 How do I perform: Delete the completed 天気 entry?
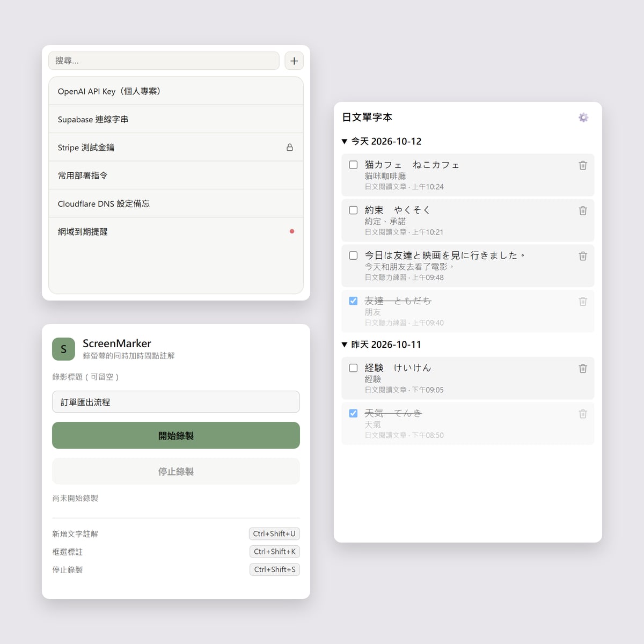pos(583,414)
